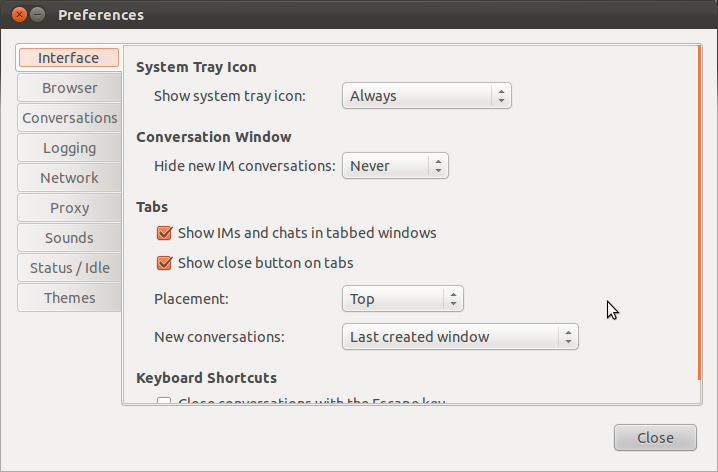The image size is (718, 472).
Task: Select the Interface tab
Action: (69, 58)
